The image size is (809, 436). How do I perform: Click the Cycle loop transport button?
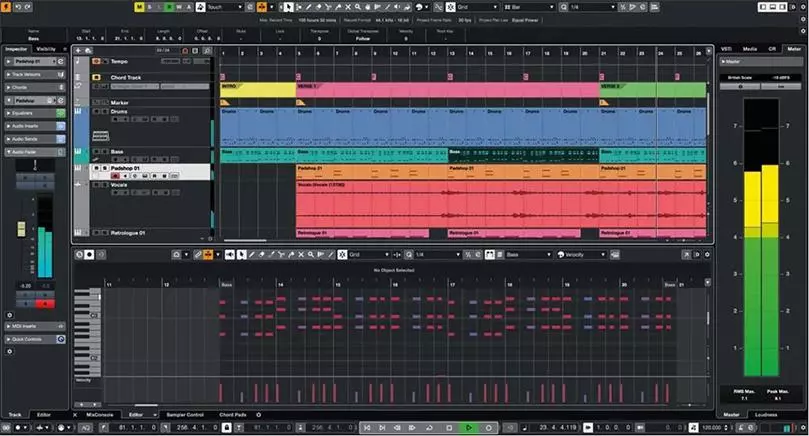[x=429, y=428]
